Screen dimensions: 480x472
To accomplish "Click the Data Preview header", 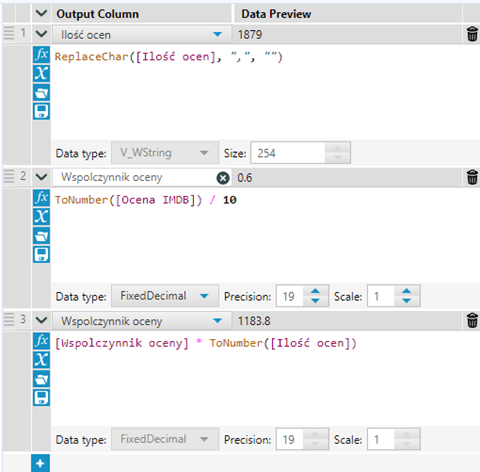I will (276, 14).
